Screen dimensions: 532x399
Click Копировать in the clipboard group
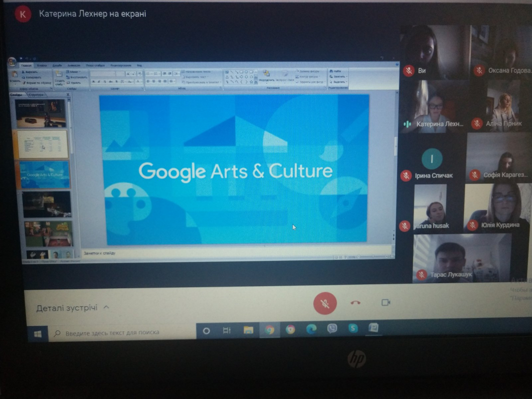coord(31,77)
